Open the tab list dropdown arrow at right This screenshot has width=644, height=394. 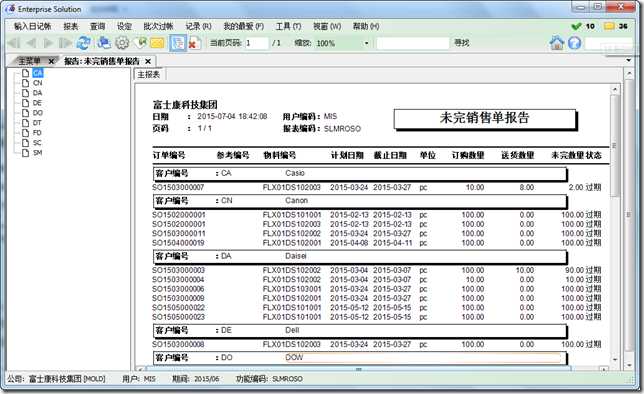(x=629, y=60)
